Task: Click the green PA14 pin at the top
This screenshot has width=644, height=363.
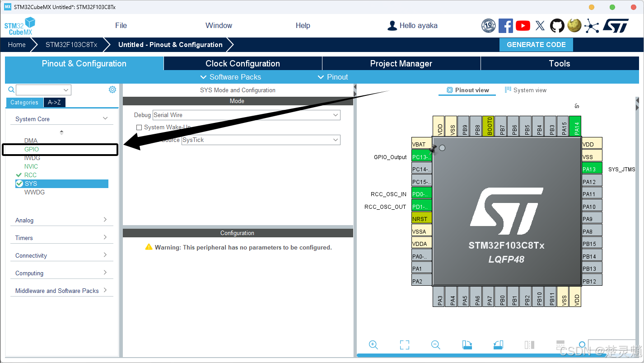Action: coord(575,127)
